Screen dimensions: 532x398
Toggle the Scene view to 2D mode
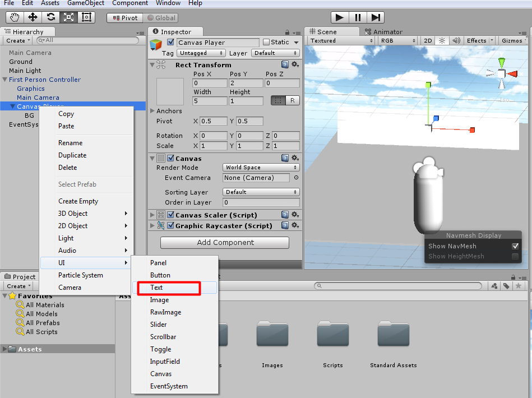[428, 40]
